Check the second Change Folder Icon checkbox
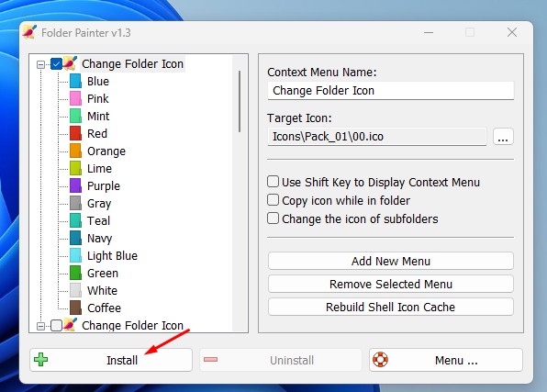This screenshot has width=547, height=392. click(x=56, y=325)
